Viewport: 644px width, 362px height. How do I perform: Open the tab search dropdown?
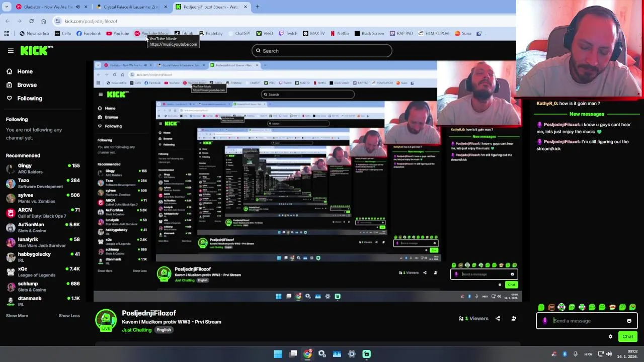pyautogui.click(x=7, y=7)
